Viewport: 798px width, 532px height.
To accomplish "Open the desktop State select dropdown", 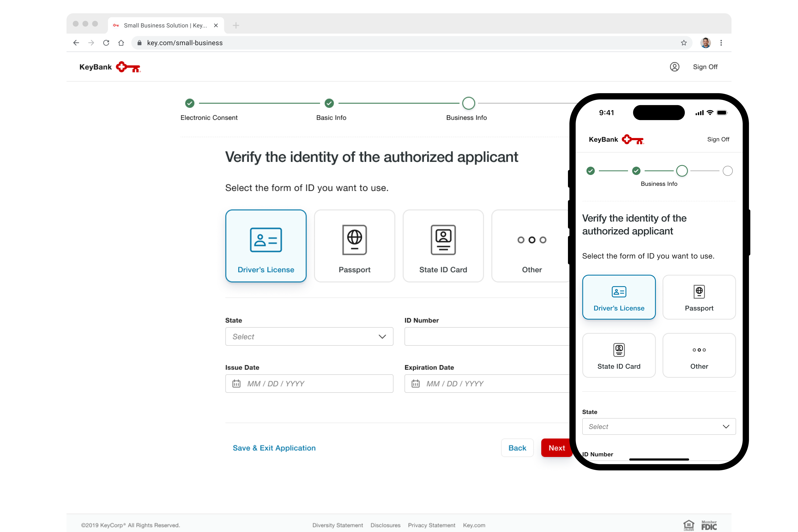I will 309,337.
